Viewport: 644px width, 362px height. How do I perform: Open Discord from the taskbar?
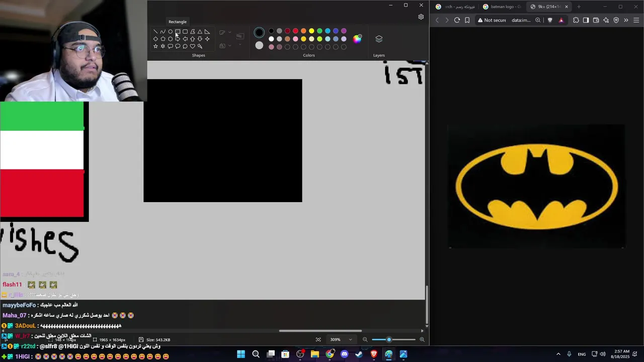(x=344, y=354)
